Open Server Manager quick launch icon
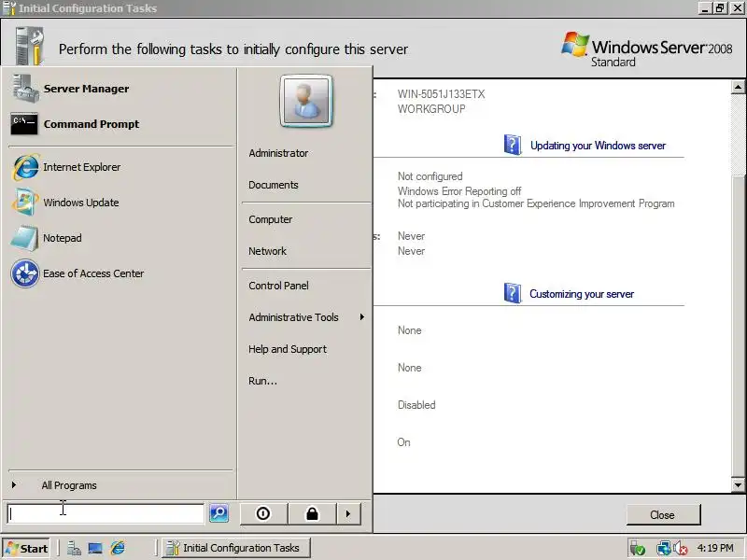Viewport: 747px width, 560px height. 74,549
